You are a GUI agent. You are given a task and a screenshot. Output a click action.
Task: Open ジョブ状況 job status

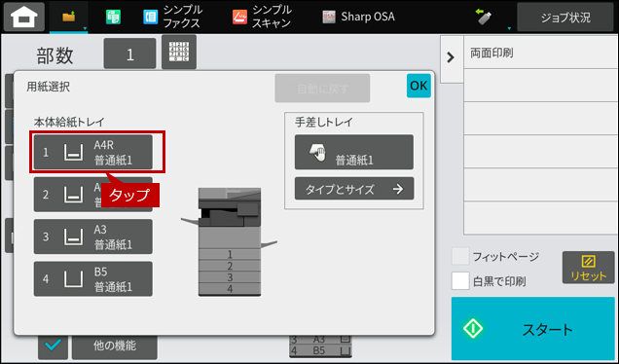(x=565, y=17)
